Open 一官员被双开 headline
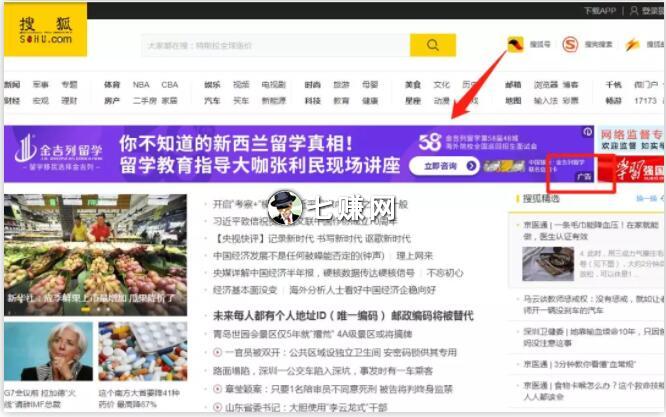666x417 pixels. [x=341, y=352]
